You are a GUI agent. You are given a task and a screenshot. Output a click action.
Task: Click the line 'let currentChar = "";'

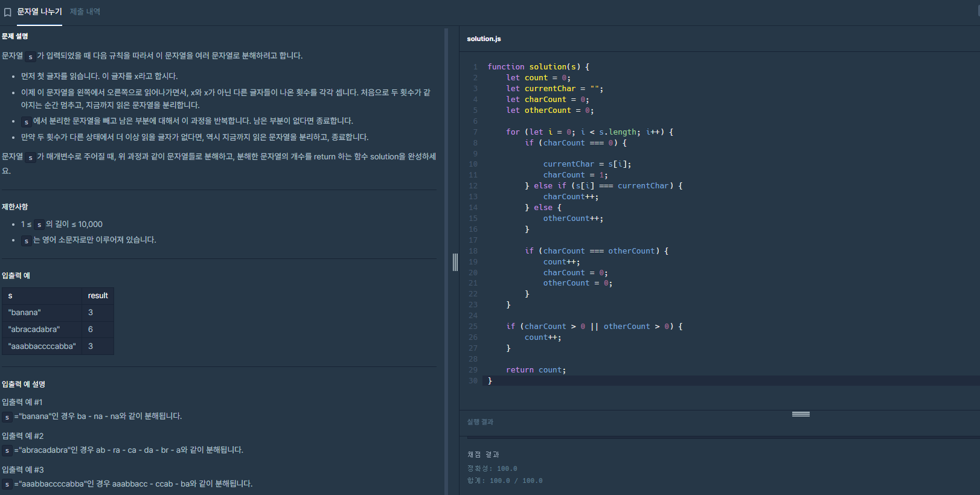pyautogui.click(x=554, y=89)
